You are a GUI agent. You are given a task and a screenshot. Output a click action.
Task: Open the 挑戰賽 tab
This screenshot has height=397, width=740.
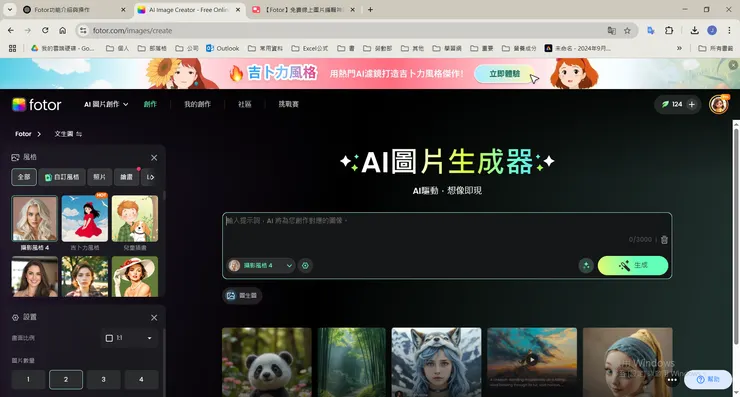click(x=288, y=104)
